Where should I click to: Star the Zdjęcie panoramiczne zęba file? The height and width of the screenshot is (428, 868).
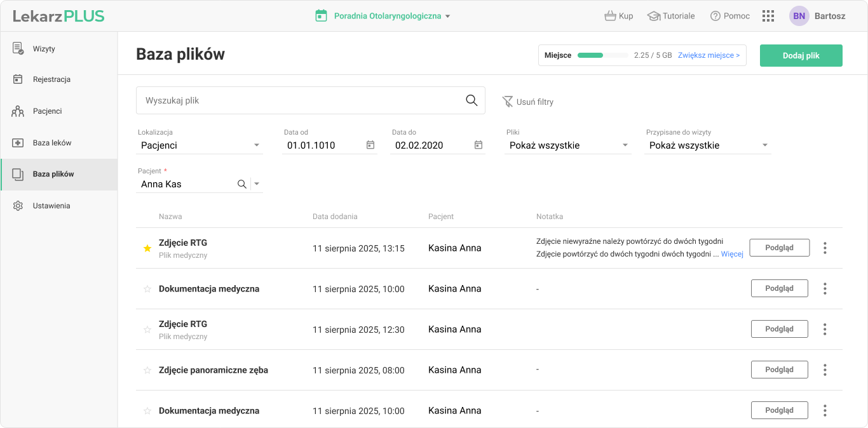tap(147, 370)
